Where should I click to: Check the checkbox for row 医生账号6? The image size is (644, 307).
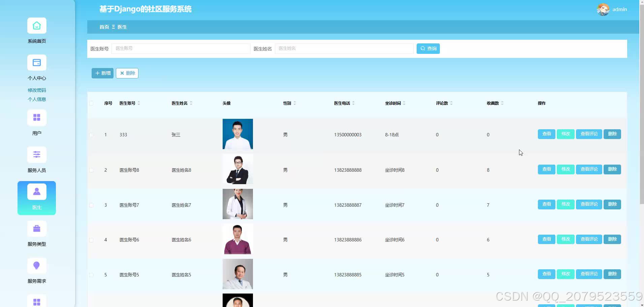coord(91,240)
